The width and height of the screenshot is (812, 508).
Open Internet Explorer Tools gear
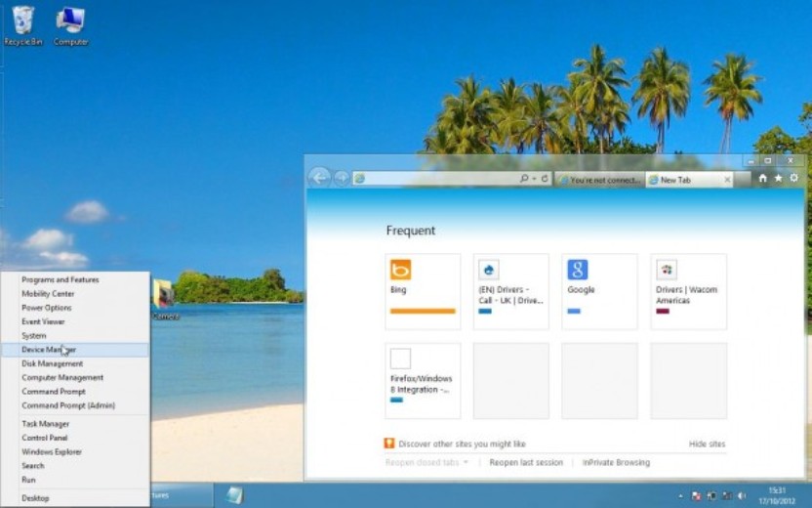tap(793, 178)
